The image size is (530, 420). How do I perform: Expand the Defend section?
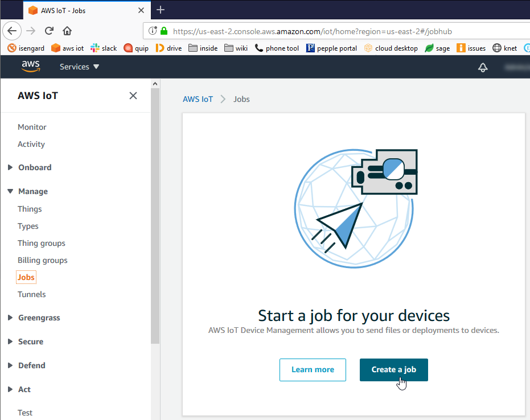pyautogui.click(x=27, y=365)
